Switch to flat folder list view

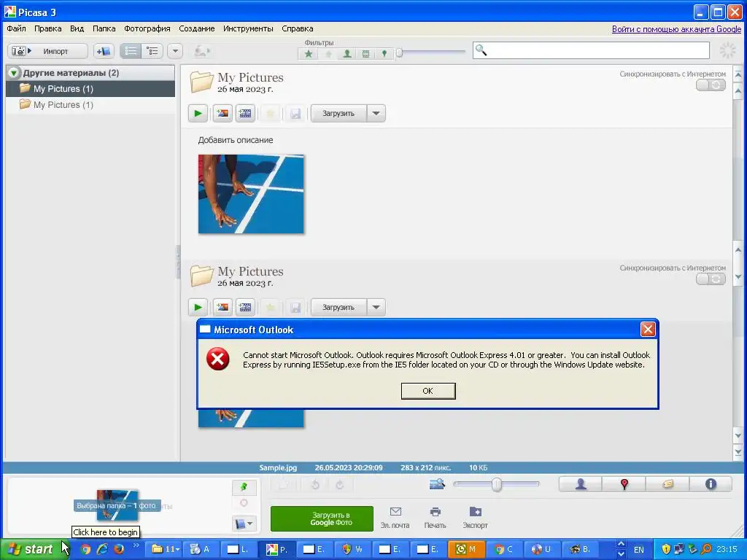click(x=131, y=51)
